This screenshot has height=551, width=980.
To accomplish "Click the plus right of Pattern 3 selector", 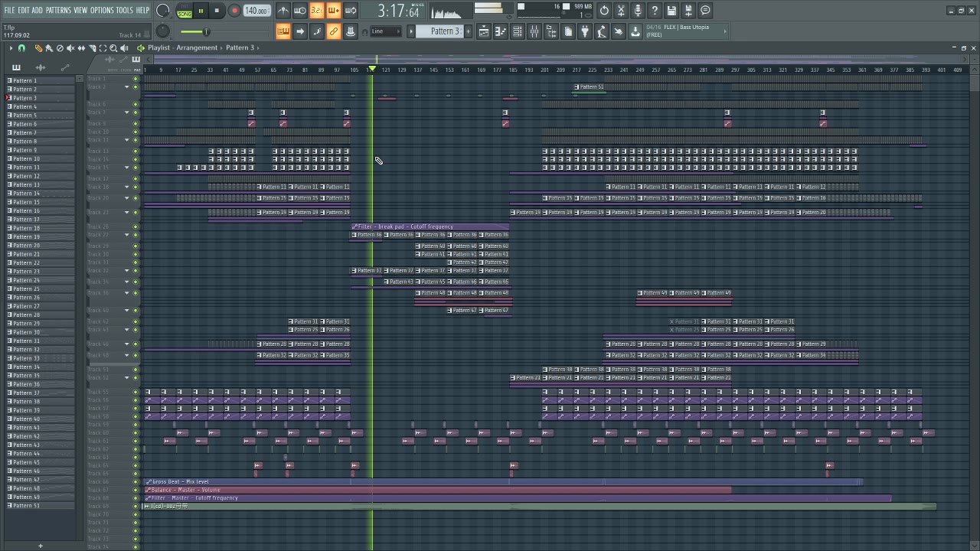I will pyautogui.click(x=468, y=31).
